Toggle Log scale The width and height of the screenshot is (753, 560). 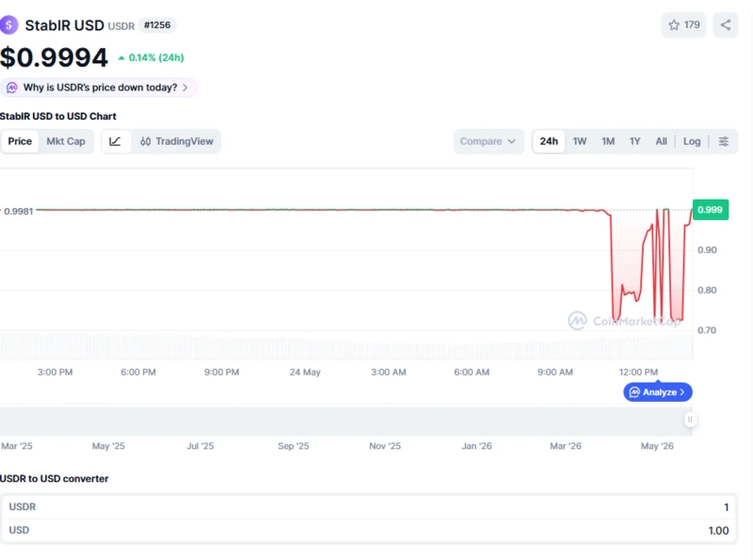click(692, 141)
